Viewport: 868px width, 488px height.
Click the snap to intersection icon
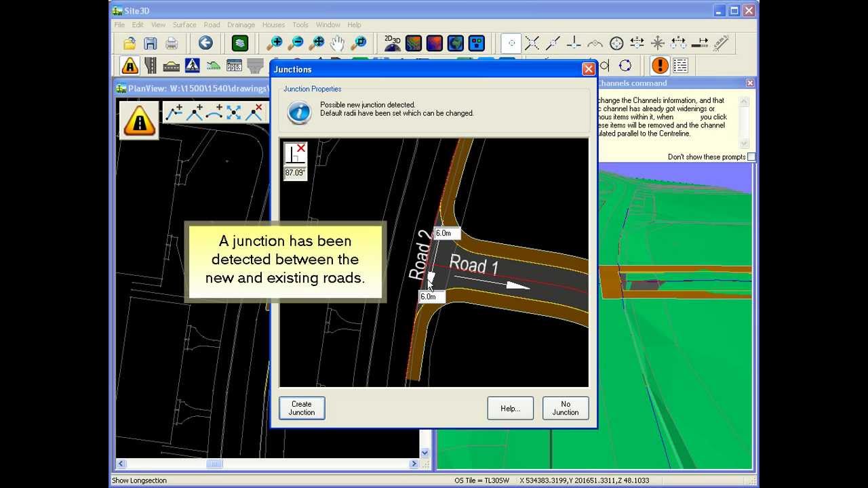(x=532, y=43)
